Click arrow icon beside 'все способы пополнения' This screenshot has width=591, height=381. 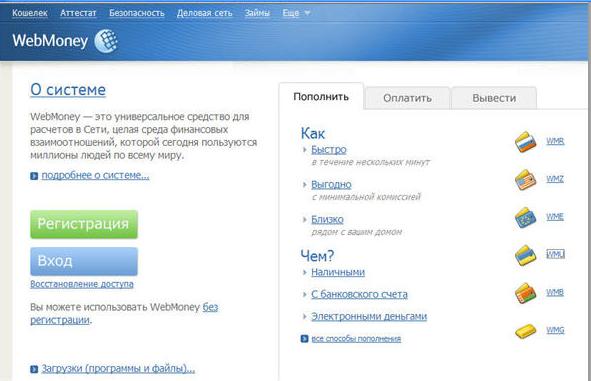point(305,339)
